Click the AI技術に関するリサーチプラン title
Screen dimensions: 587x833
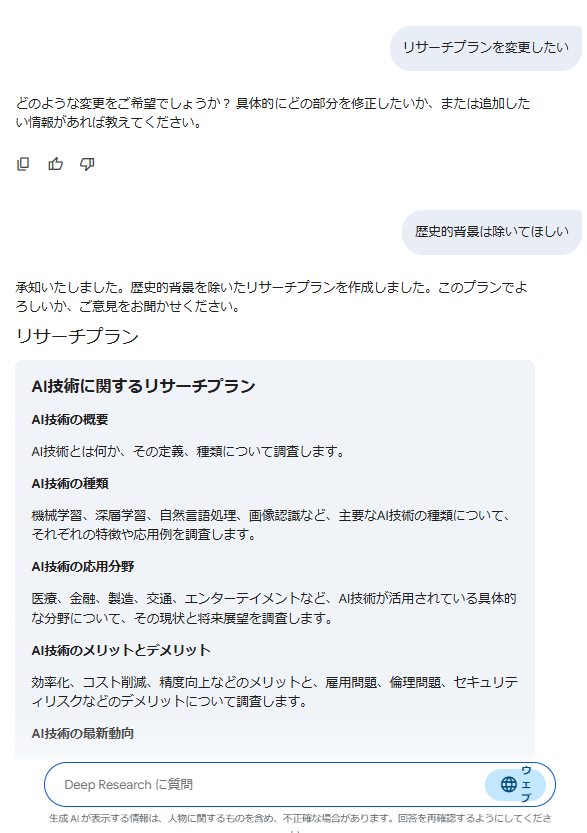click(x=143, y=386)
